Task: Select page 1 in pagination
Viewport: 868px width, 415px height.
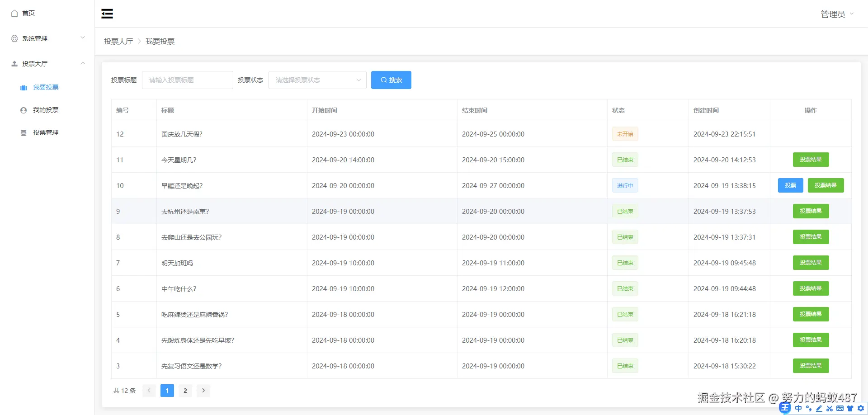Action: [x=167, y=391]
